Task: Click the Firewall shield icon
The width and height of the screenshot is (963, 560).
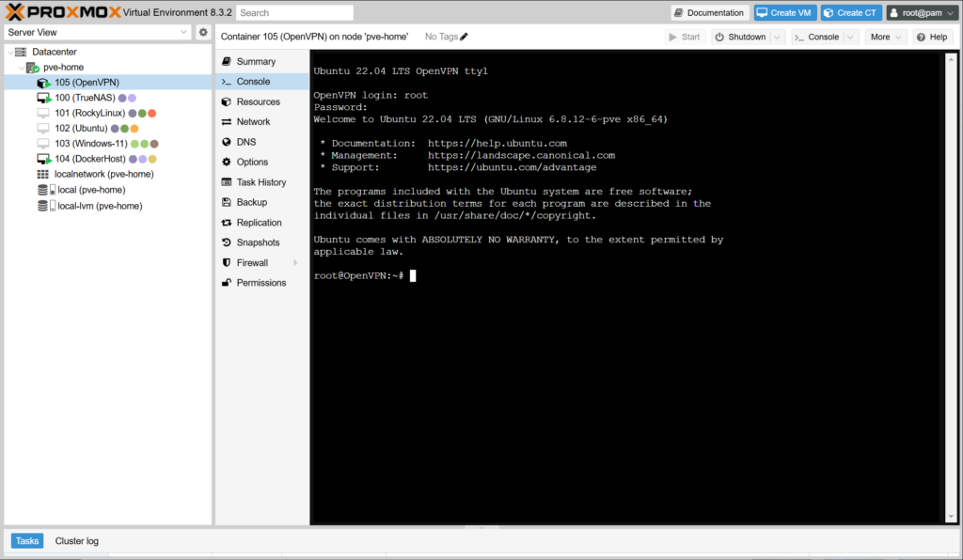Action: [227, 263]
